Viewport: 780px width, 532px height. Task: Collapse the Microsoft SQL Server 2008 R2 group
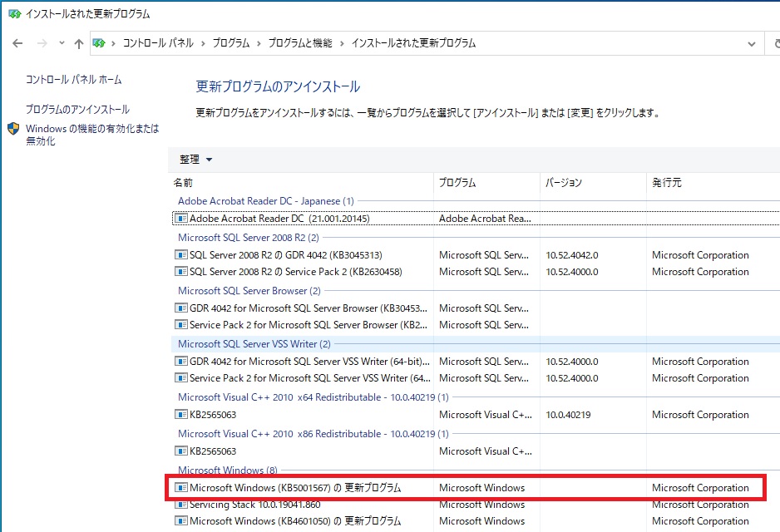click(x=249, y=238)
